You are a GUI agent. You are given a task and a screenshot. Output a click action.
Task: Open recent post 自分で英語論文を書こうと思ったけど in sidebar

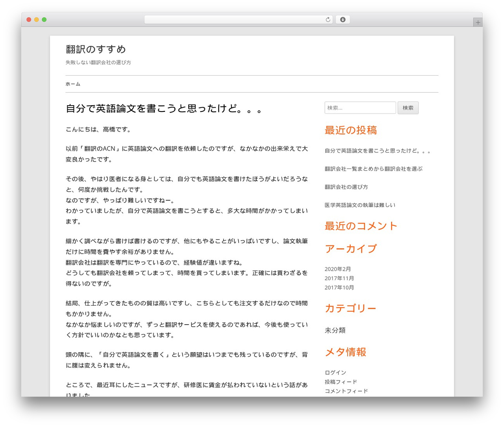pyautogui.click(x=377, y=150)
